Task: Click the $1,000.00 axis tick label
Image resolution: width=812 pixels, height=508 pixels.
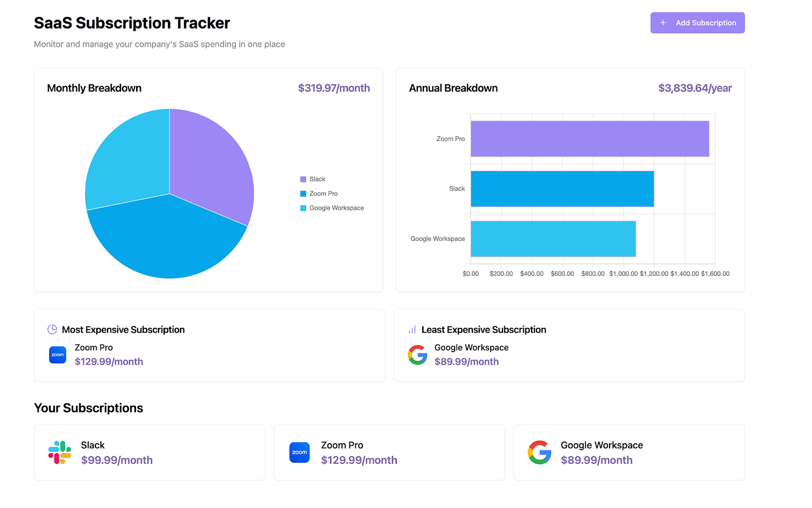Action: pos(623,274)
